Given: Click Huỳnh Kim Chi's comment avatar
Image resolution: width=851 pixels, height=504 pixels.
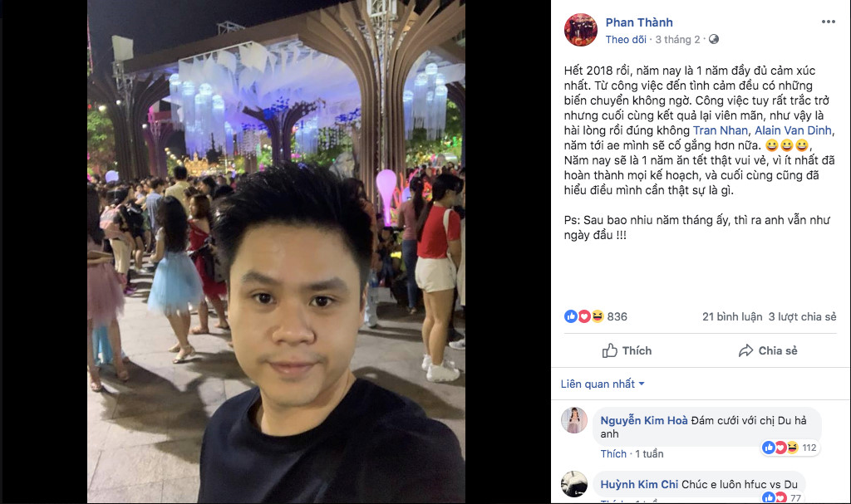Looking at the screenshot, I should pyautogui.click(x=574, y=484).
